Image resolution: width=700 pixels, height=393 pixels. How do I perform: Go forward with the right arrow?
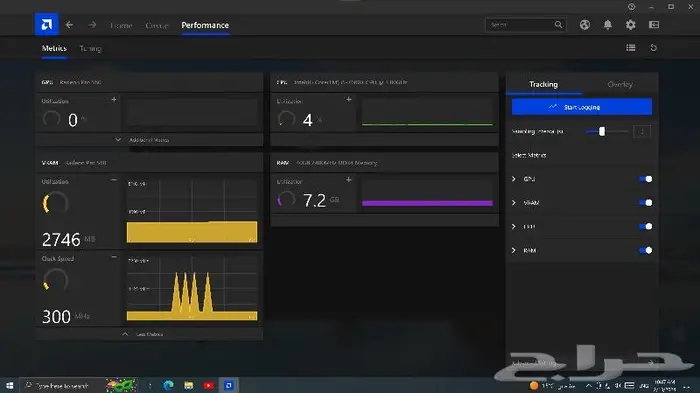[x=92, y=25]
